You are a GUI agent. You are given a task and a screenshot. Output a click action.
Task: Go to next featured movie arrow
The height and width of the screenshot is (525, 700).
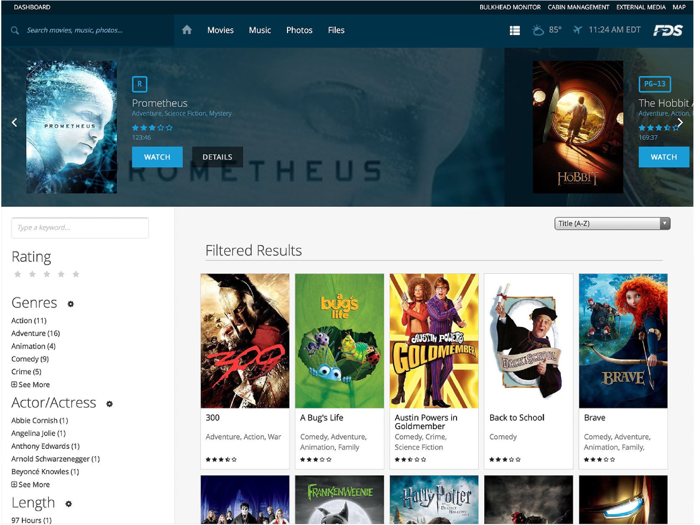coord(680,122)
